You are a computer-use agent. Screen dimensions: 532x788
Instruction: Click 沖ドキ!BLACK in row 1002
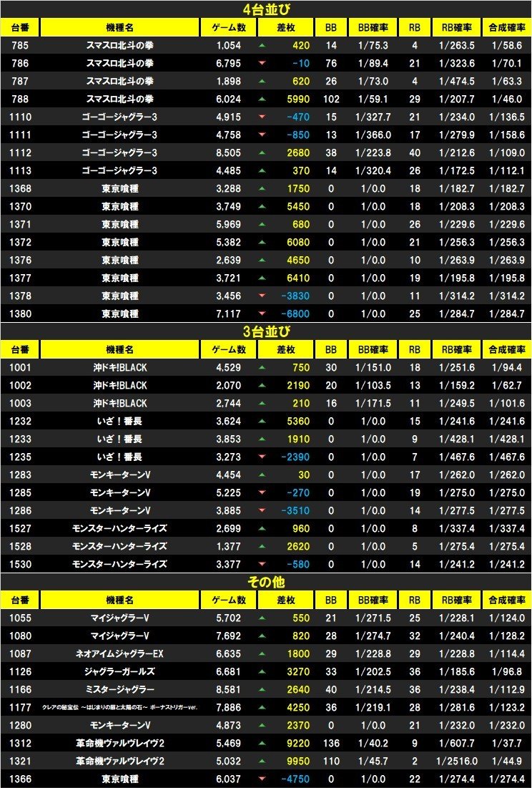(119, 386)
